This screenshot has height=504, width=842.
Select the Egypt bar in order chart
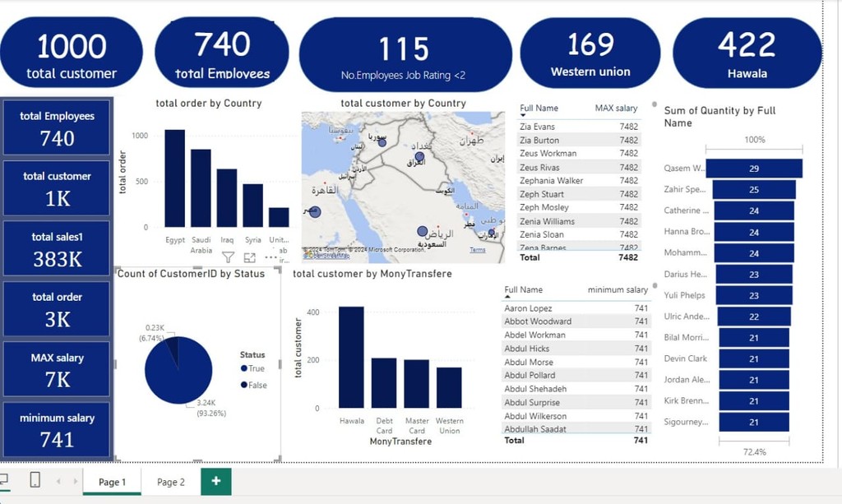pos(175,178)
